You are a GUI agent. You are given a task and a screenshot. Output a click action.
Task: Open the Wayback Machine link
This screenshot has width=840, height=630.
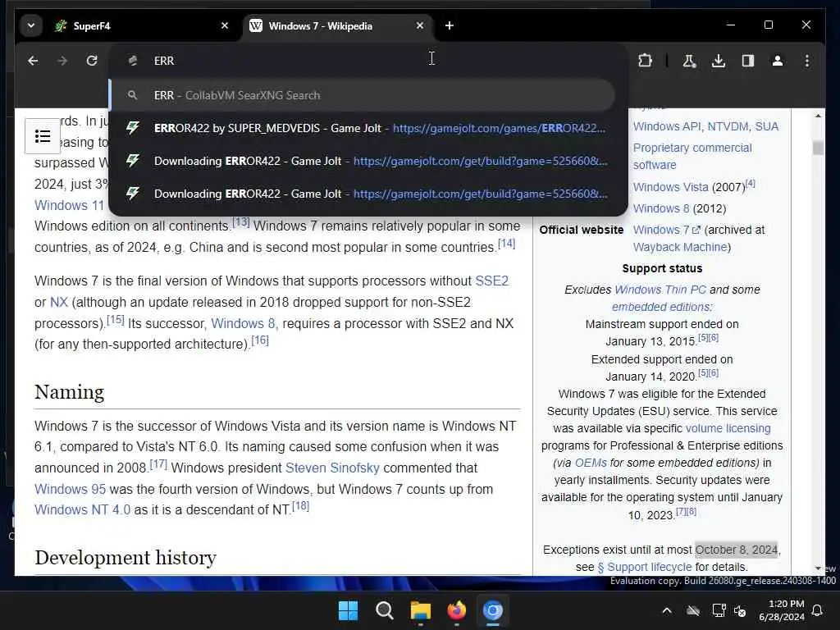[x=680, y=247]
